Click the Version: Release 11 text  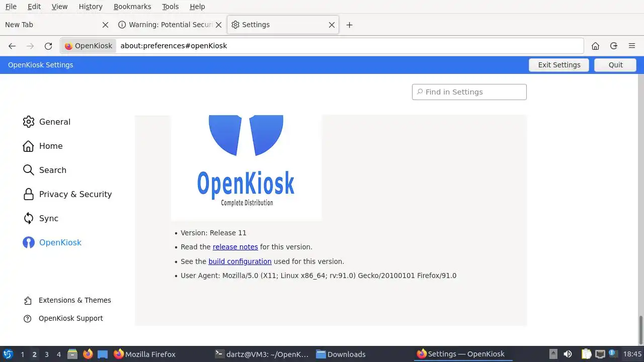213,233
